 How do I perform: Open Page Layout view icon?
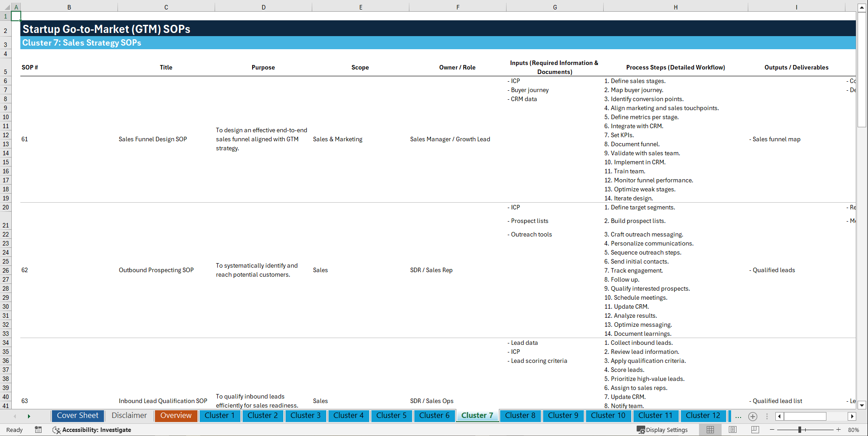tap(732, 430)
